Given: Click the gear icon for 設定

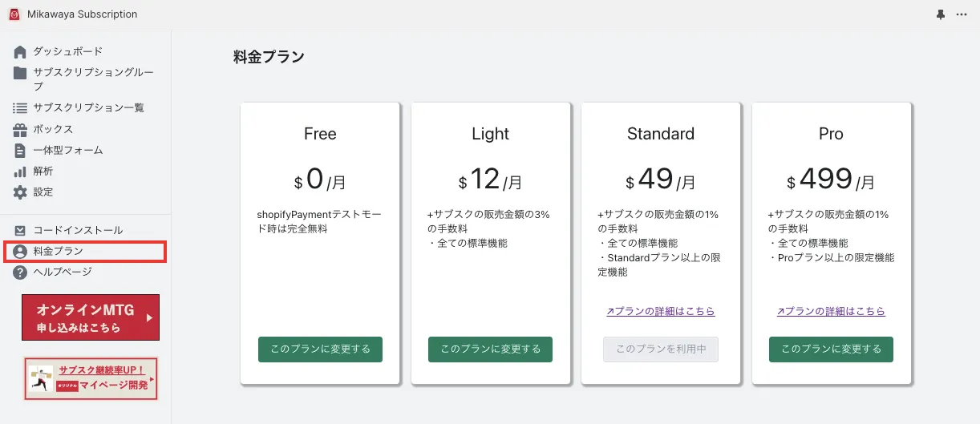Looking at the screenshot, I should 20,192.
